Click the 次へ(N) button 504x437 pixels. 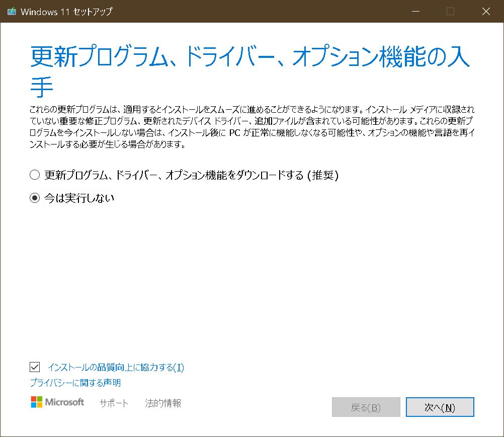pyautogui.click(x=440, y=407)
